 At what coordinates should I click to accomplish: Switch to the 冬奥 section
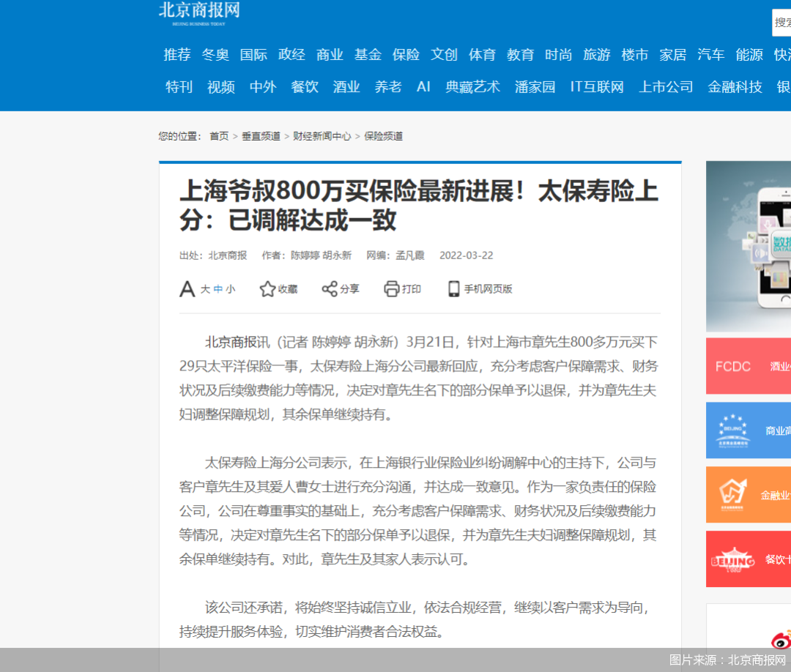pyautogui.click(x=215, y=54)
